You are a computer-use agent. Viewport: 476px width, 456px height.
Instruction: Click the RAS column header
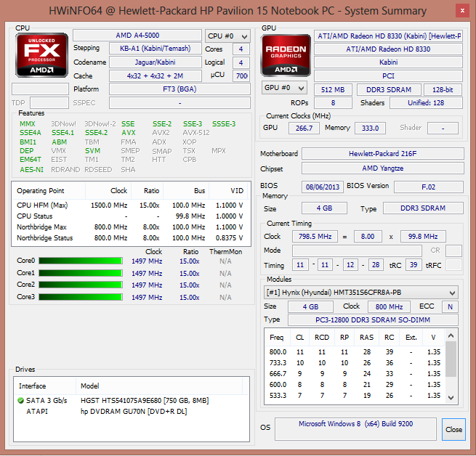click(366, 338)
